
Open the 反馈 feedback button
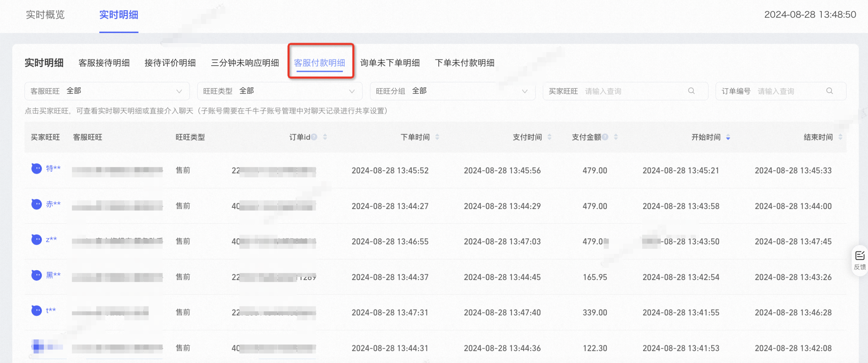point(860,260)
